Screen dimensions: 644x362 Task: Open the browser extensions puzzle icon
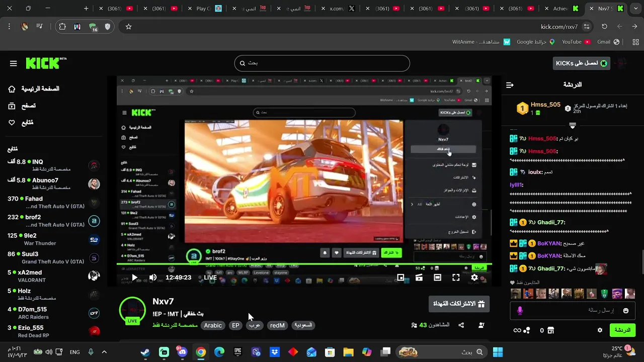62,27
